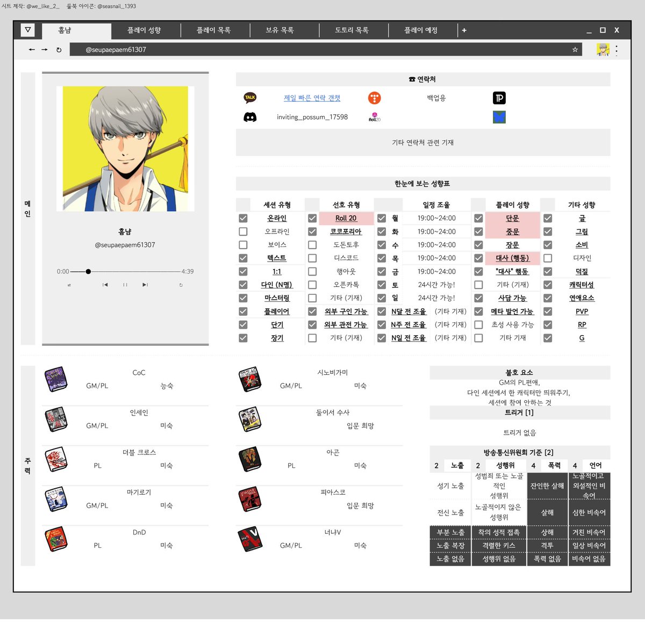Check the 디스코드 preference checkbox

tap(312, 258)
